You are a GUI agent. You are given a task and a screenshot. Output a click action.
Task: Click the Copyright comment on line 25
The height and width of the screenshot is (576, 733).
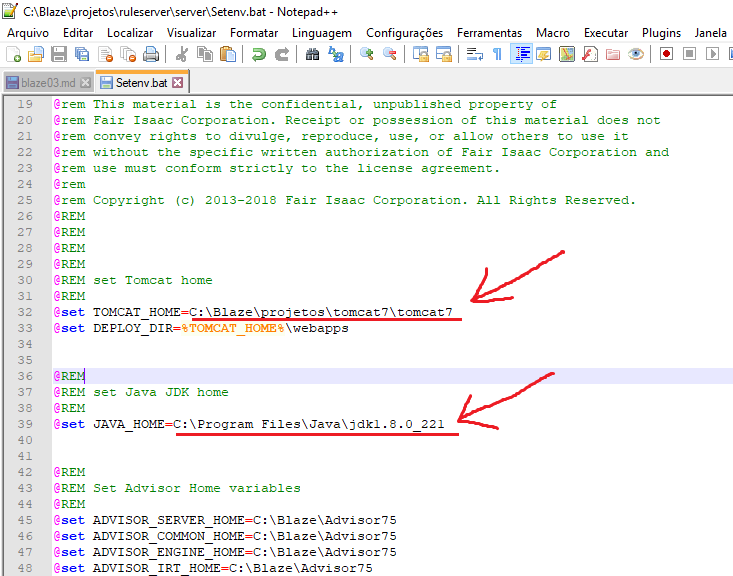pyautogui.click(x=345, y=200)
